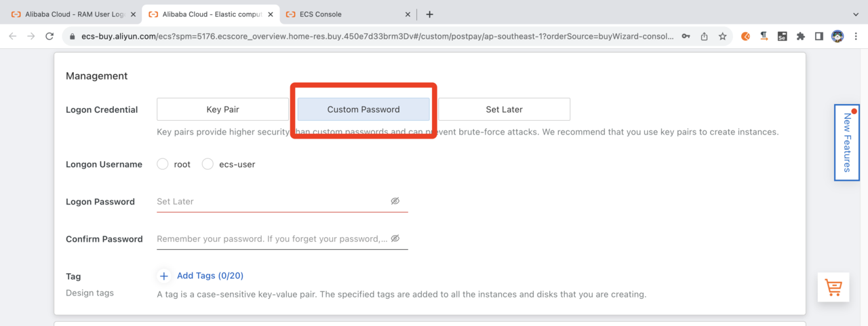Click the Selenium IDE extension icon

pyautogui.click(x=783, y=36)
